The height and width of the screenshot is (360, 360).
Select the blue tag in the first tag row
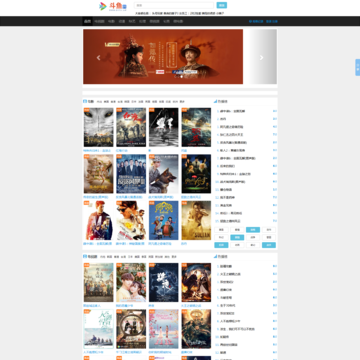click(x=253, y=230)
